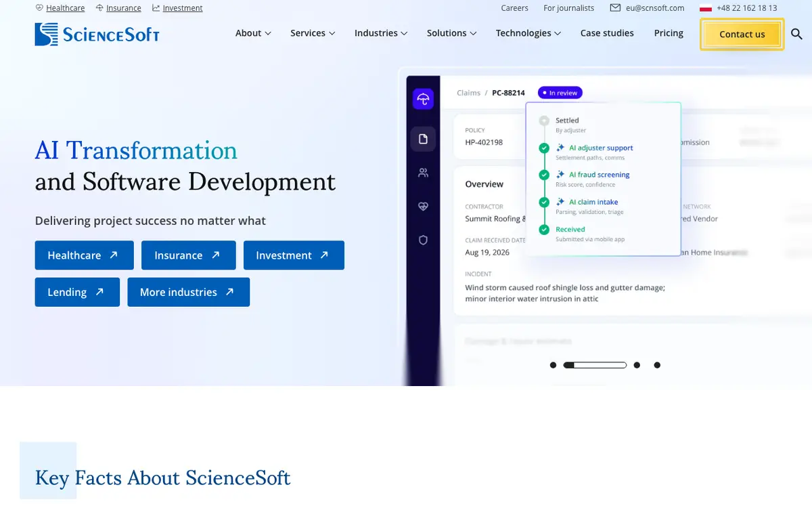Image resolution: width=812 pixels, height=508 pixels.
Task: Click the green check beside AI fraud screening
Action: pyautogui.click(x=543, y=175)
